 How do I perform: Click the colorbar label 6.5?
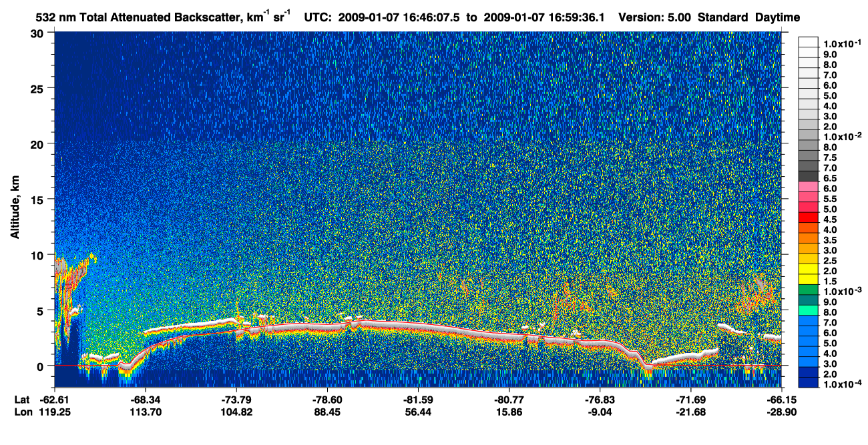coord(831,178)
